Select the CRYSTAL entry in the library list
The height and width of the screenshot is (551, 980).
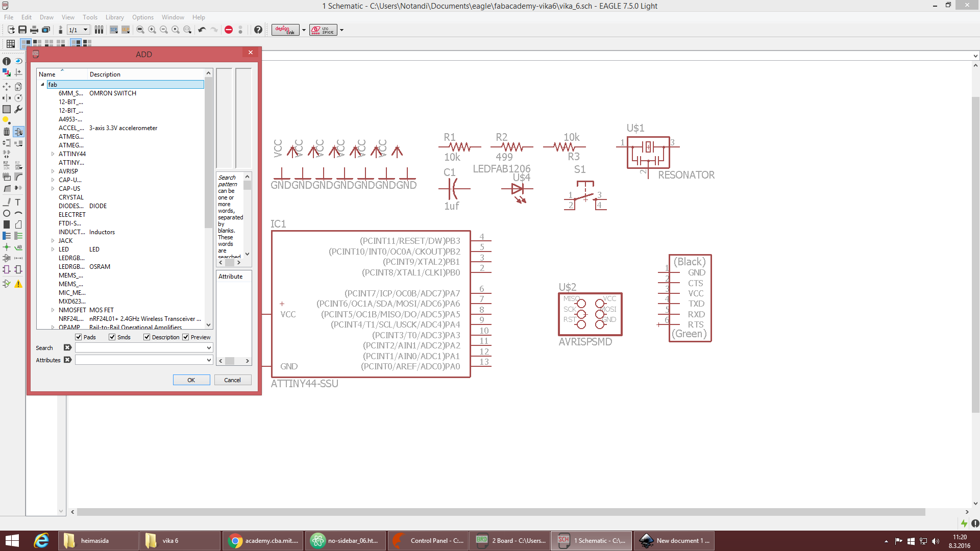71,197
